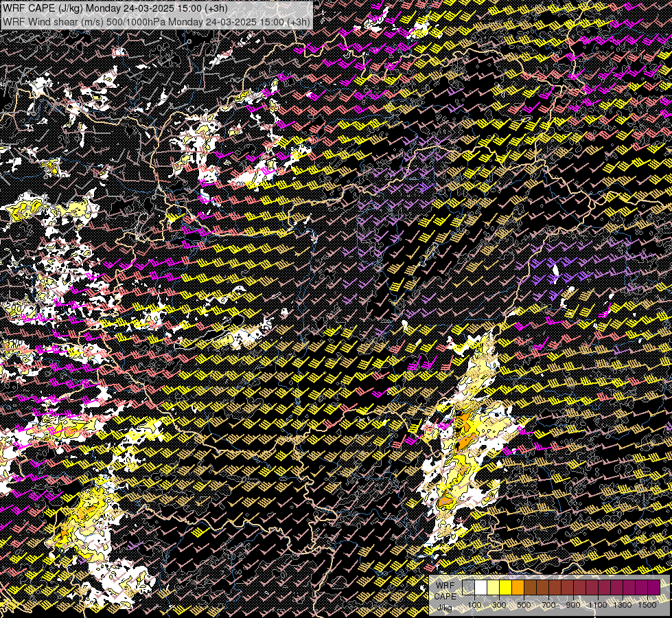Click the legend tick label 900
Screen dimensions: 672x618
coord(573,605)
